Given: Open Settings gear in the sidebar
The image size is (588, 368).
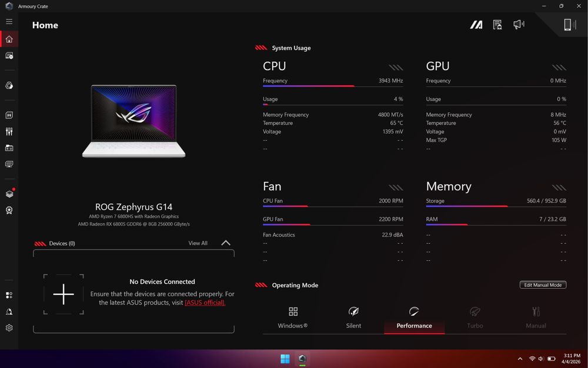Looking at the screenshot, I should [9, 328].
